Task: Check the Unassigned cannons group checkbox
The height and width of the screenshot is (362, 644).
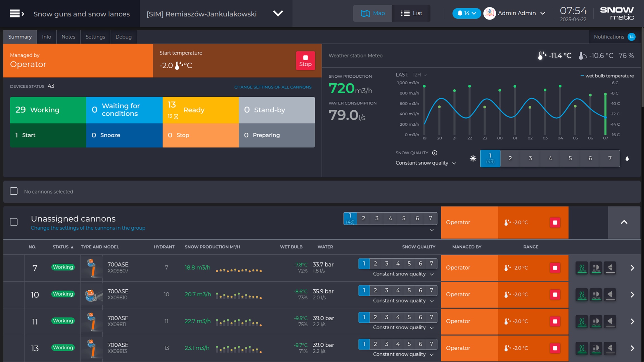Action: pos(14,222)
